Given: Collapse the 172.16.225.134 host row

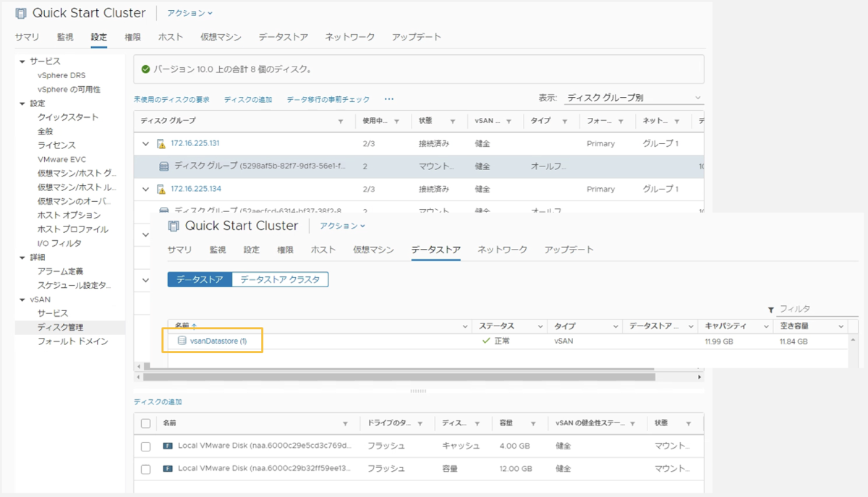Looking at the screenshot, I should [146, 190].
